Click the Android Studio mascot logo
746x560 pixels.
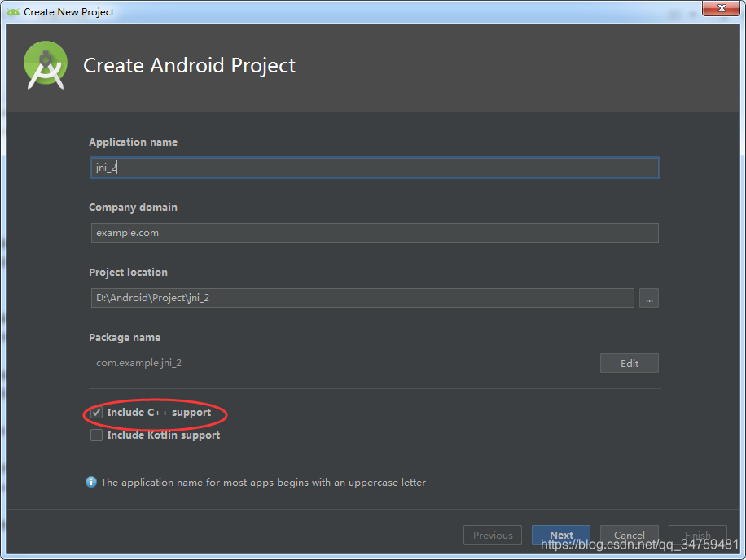45,64
